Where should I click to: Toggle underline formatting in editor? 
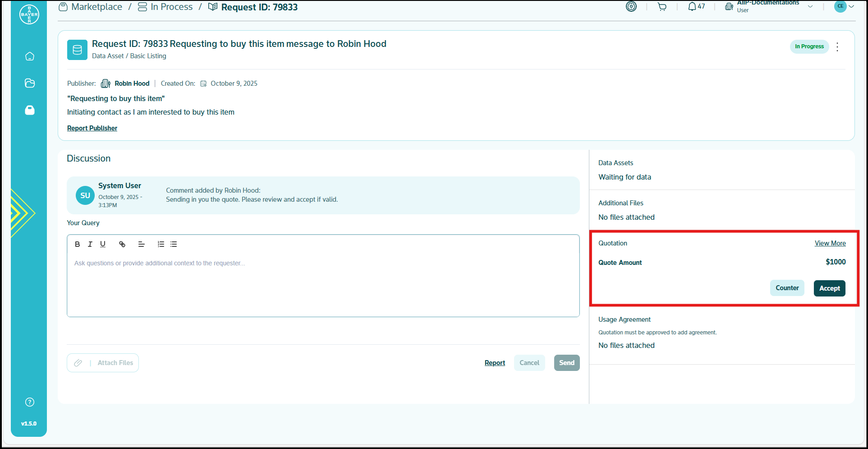[103, 244]
